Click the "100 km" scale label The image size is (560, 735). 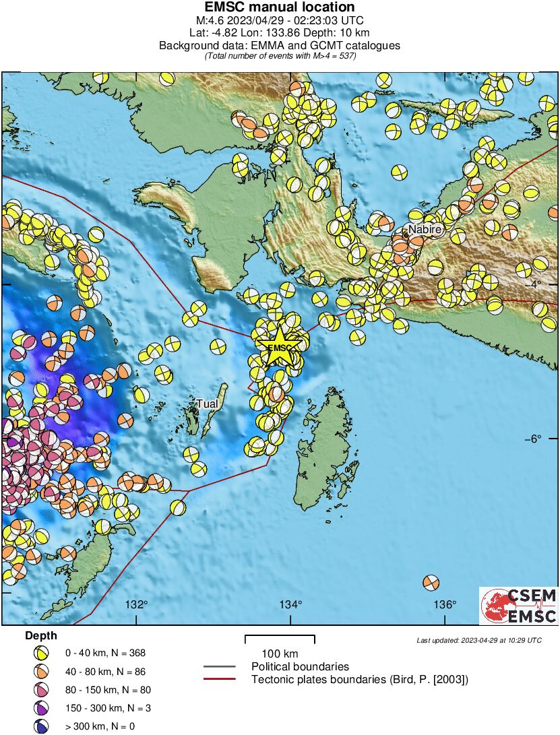point(280,653)
